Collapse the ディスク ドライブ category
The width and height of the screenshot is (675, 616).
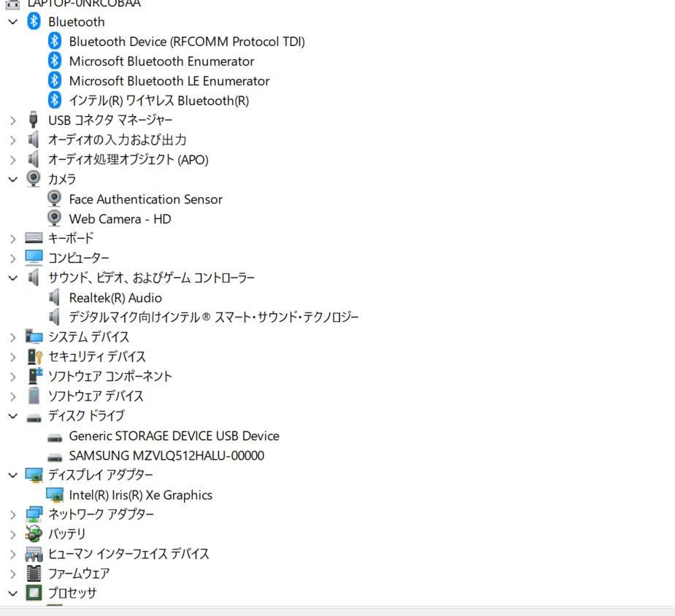pos(12,416)
